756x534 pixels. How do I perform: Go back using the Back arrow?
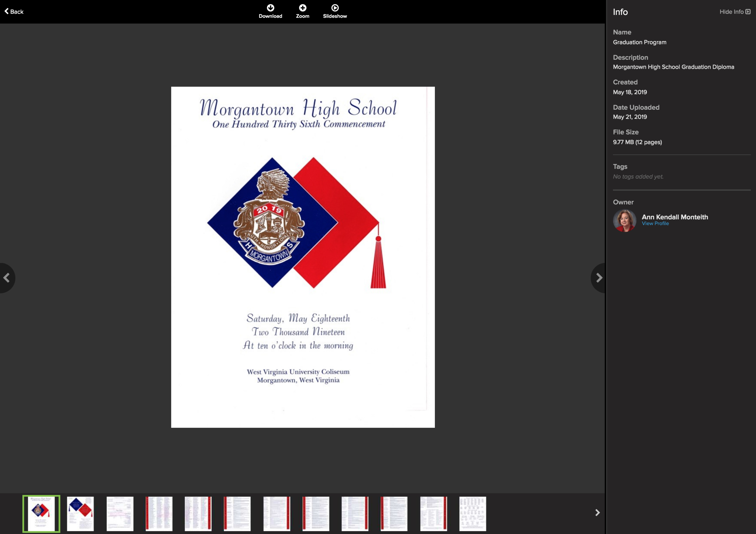pyautogui.click(x=14, y=11)
